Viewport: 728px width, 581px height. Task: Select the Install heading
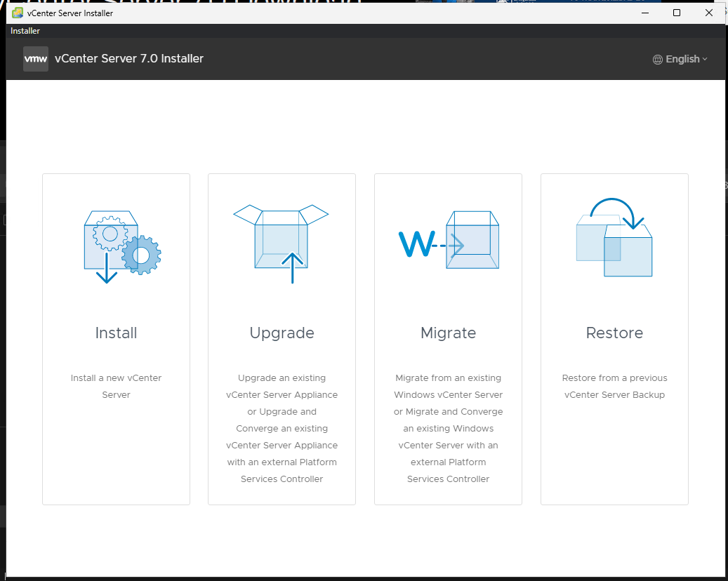[117, 333]
